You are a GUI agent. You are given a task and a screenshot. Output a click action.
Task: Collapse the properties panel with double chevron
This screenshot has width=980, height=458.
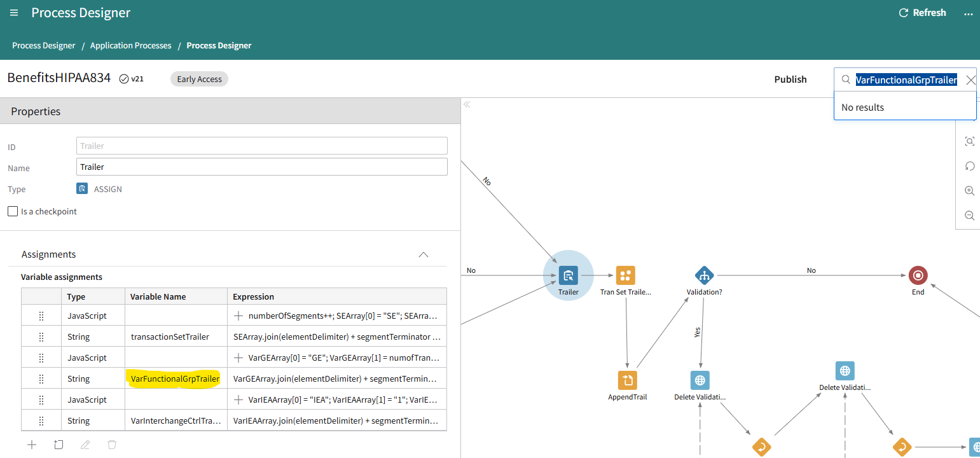pos(467,104)
